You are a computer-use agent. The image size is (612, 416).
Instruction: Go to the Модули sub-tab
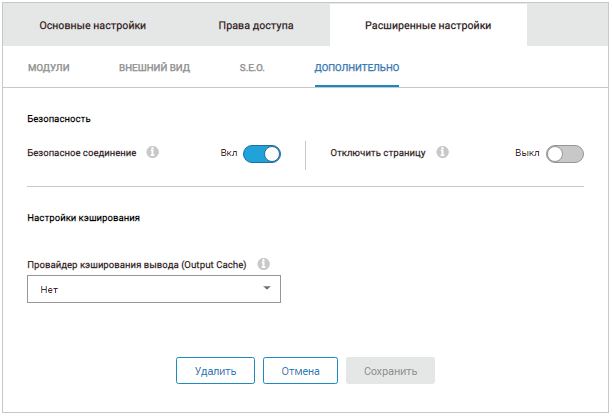(x=50, y=68)
